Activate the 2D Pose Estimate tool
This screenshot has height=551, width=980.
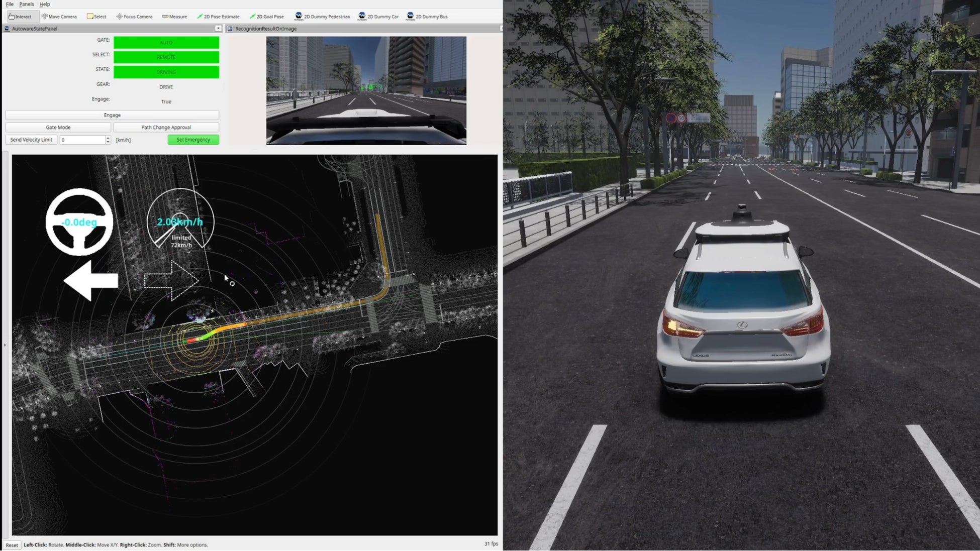218,17
